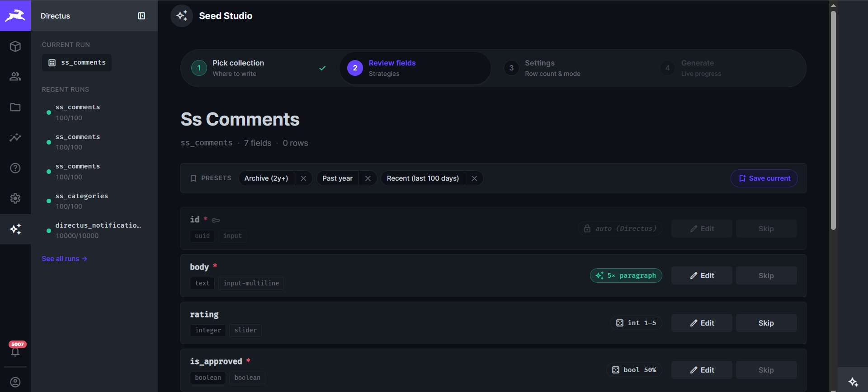The width and height of the screenshot is (868, 392).
Task: Click the primary key icon beside id
Action: [216, 220]
